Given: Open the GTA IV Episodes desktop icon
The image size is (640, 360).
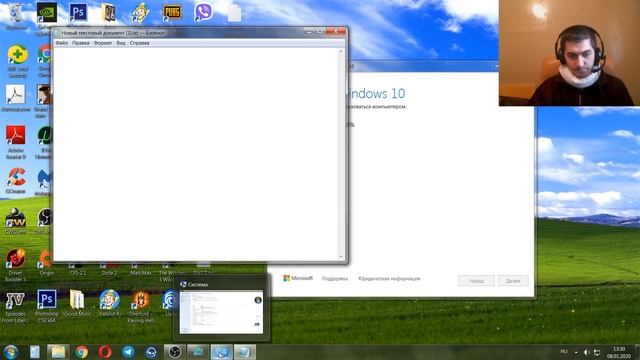Looking at the screenshot, I should pos(15,307).
